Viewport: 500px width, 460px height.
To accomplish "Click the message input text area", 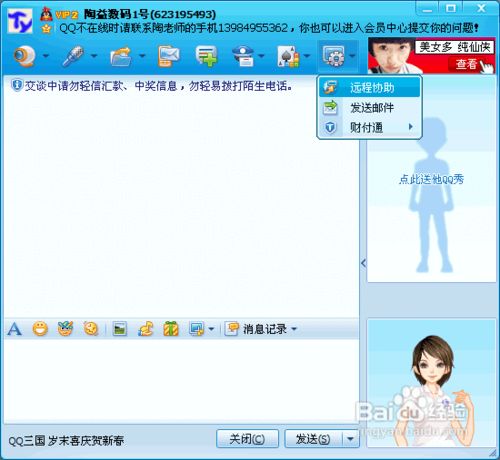I will pyautogui.click(x=181, y=381).
